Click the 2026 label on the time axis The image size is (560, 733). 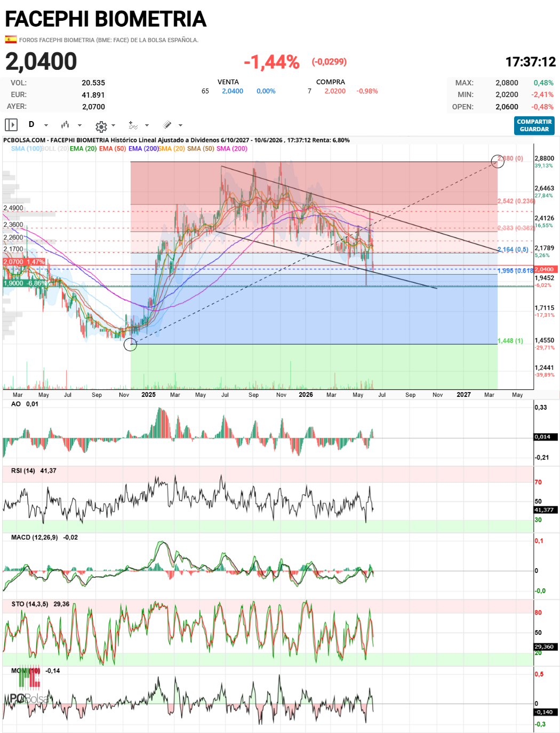coord(306,395)
